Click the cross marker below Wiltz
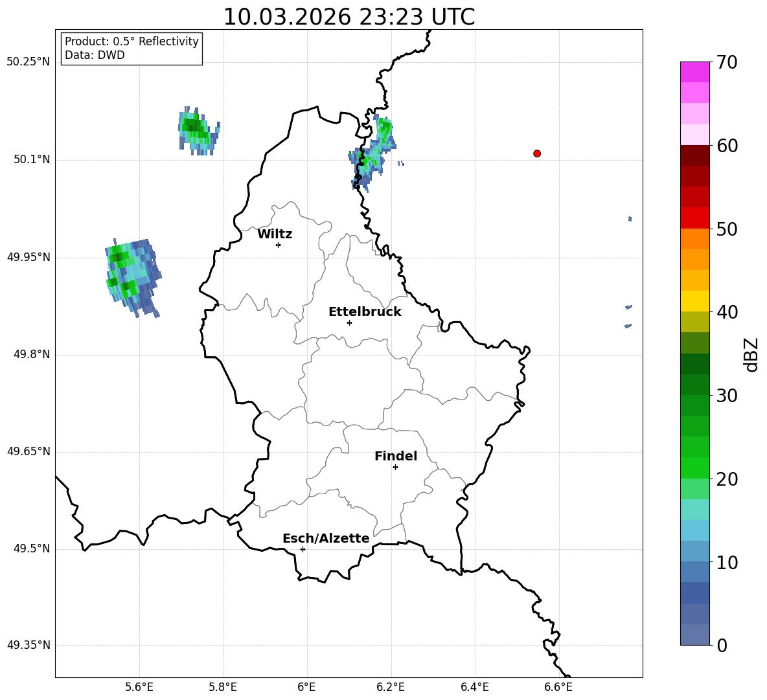The height and width of the screenshot is (700, 767). tap(279, 245)
